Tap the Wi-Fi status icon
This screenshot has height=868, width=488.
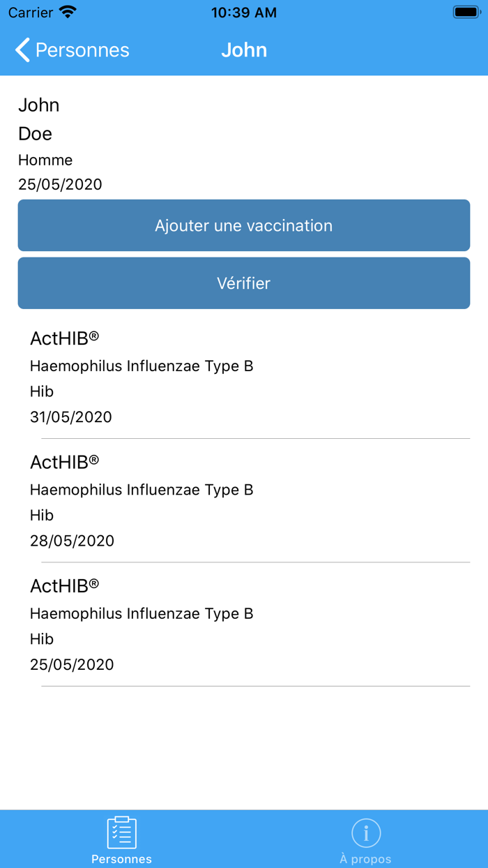[x=68, y=13]
